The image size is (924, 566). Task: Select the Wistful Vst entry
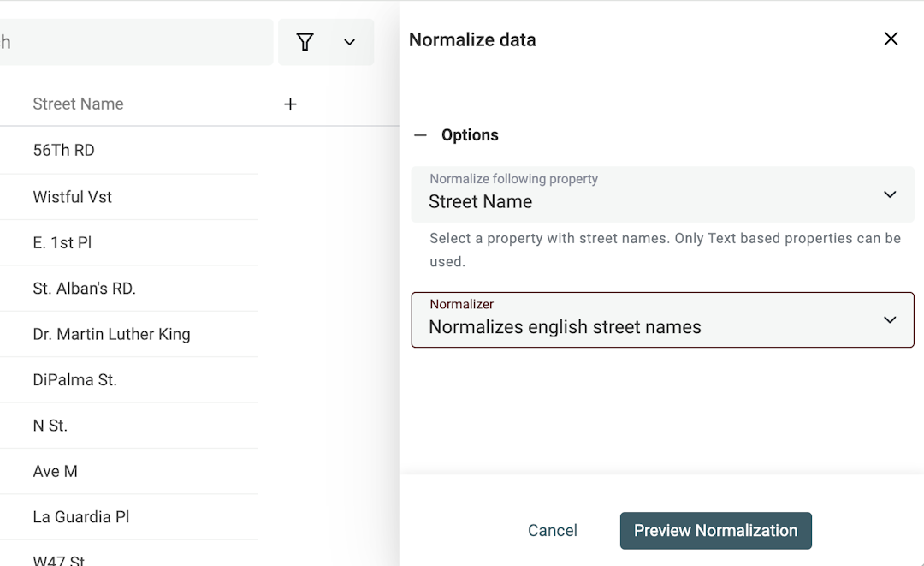(72, 196)
